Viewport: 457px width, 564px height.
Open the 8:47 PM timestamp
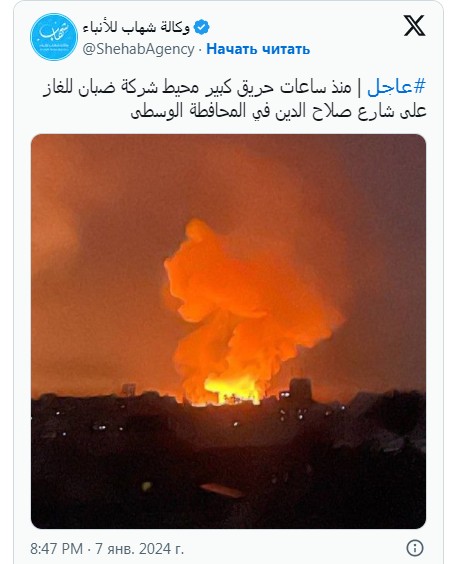pyautogui.click(x=56, y=549)
